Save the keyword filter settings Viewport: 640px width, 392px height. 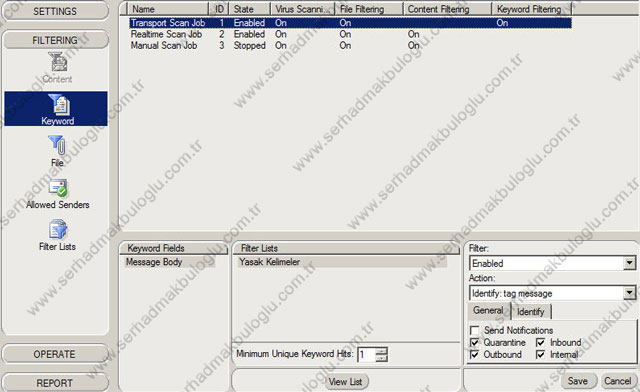(578, 381)
